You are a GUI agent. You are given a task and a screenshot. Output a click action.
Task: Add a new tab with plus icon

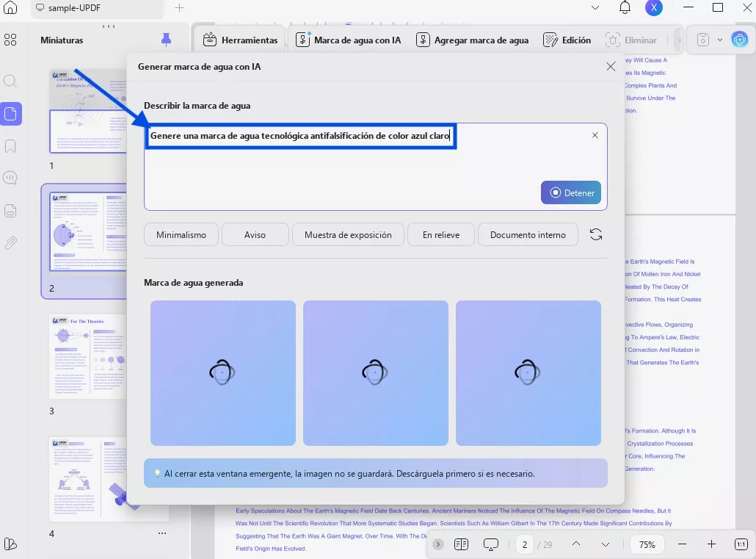click(x=179, y=8)
